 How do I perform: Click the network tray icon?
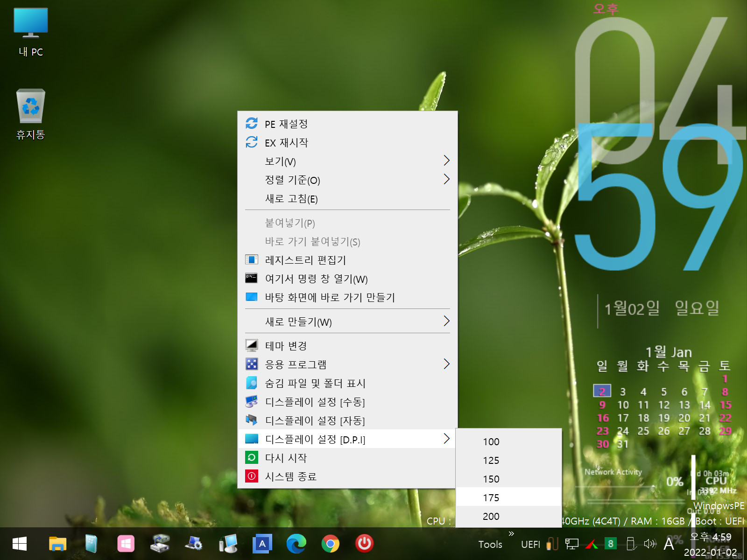[x=572, y=544]
